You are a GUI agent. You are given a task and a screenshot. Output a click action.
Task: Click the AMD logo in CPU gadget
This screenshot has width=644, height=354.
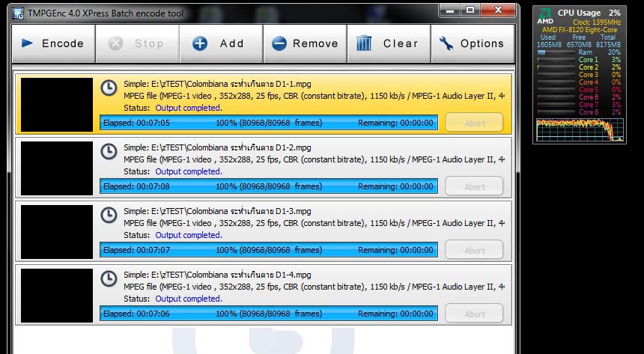[x=544, y=16]
